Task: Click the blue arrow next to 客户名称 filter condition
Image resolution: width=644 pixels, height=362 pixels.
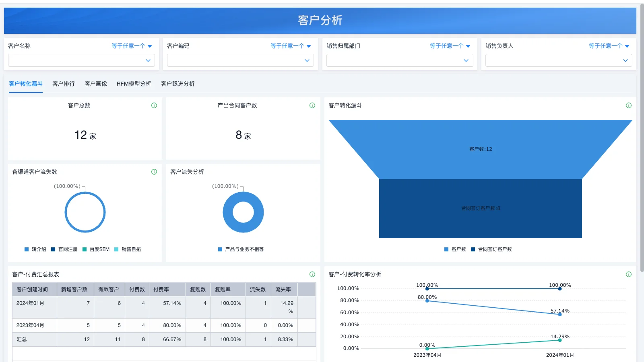Action: (150, 46)
